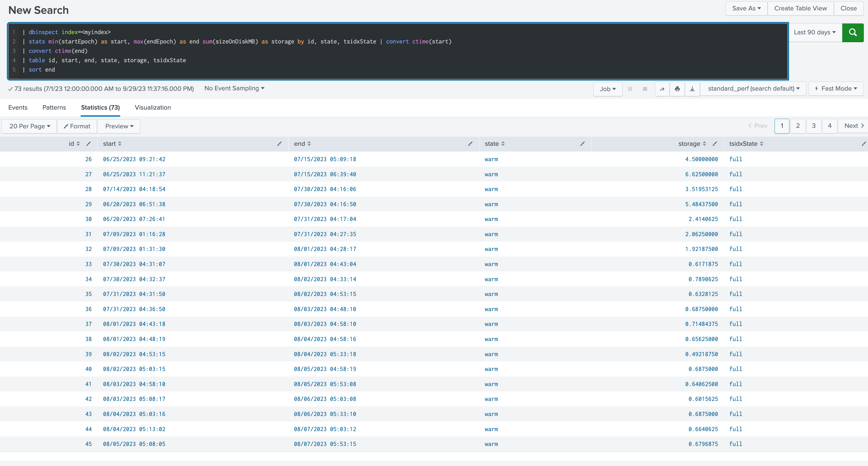The height and width of the screenshot is (466, 868).
Task: Go to results page 3
Action: coord(814,126)
